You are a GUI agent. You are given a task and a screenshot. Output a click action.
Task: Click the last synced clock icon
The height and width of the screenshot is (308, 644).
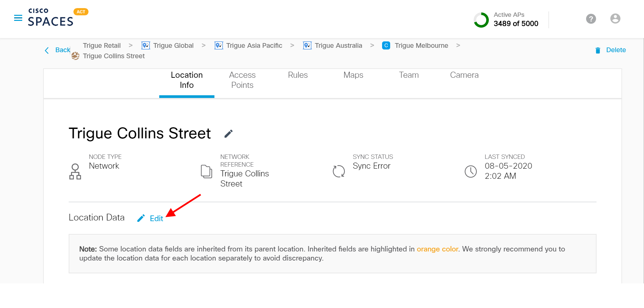coord(471,171)
